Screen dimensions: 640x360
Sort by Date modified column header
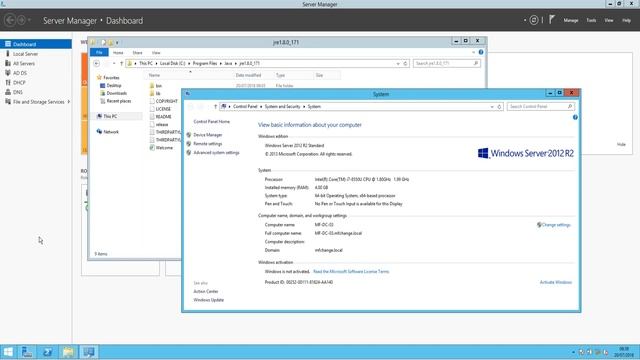pyautogui.click(x=248, y=75)
